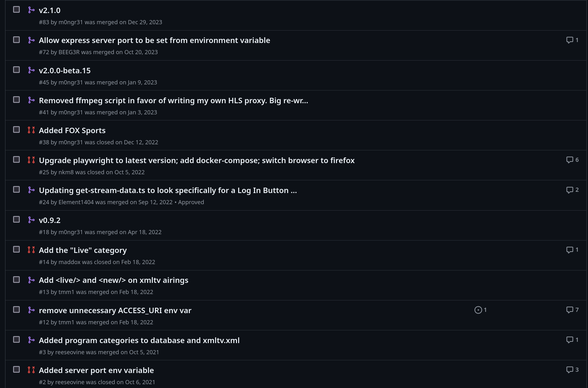Check the box for v2.0.0-beta.15 PR
The width and height of the screenshot is (588, 388).
16,70
